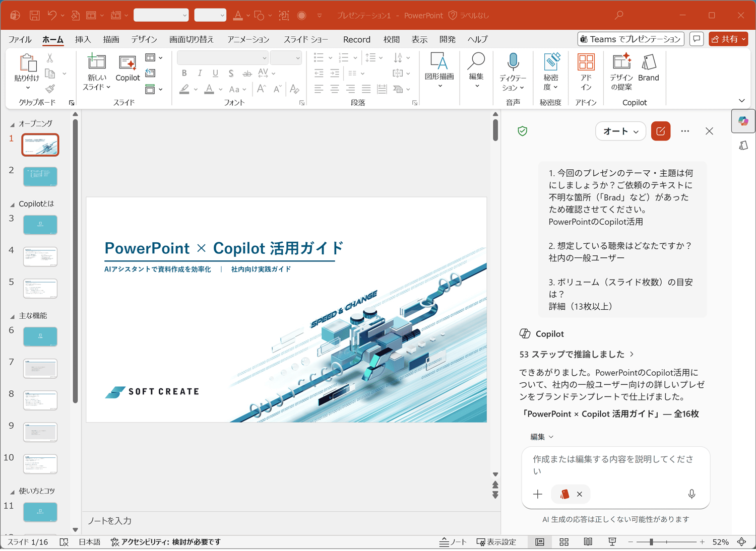Click the Copilot icon on right side rail
This screenshot has width=756, height=551.
point(743,121)
